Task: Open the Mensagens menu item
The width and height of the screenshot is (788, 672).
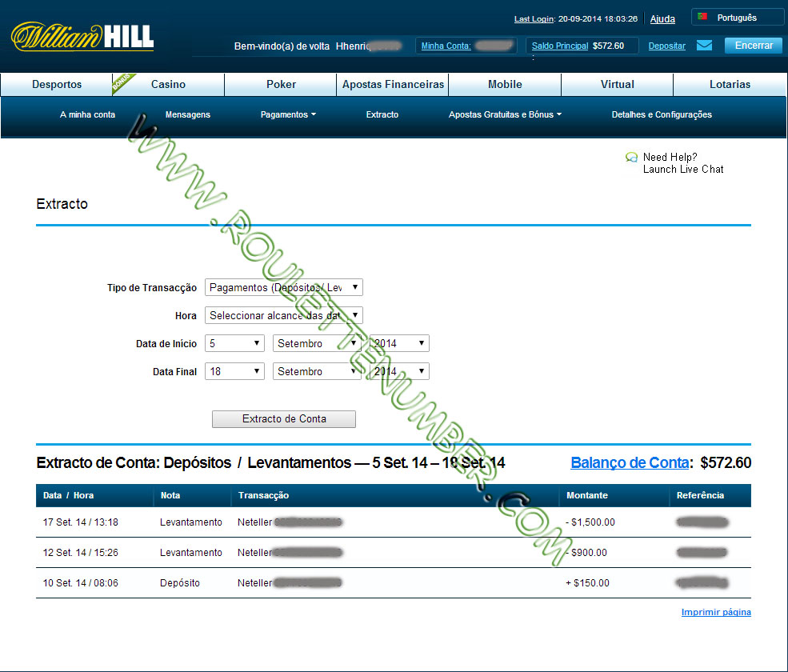Action: [188, 114]
